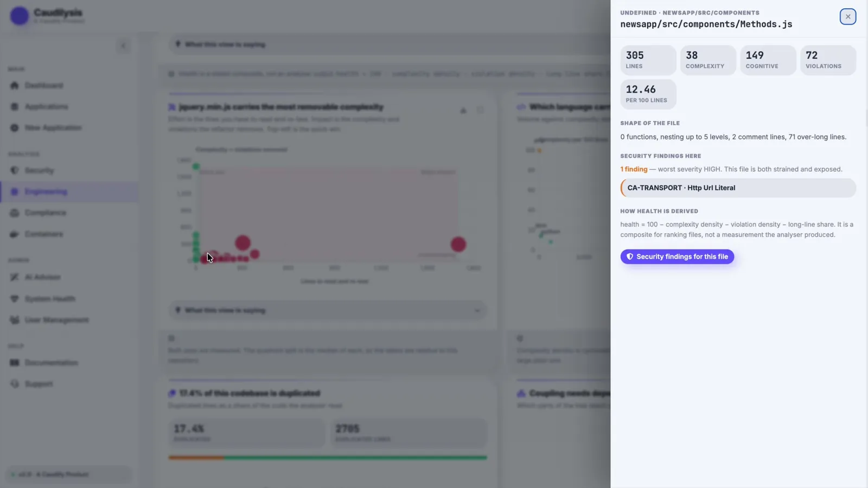
Task: Click the Support headset icon
Action: click(x=15, y=384)
